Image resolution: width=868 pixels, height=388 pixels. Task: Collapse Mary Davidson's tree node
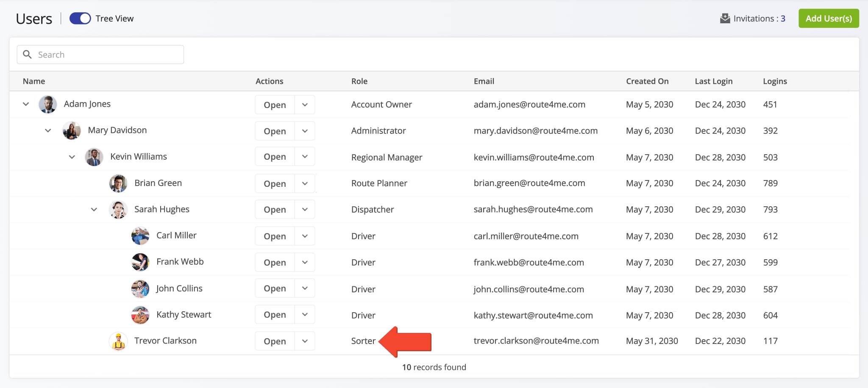point(48,130)
